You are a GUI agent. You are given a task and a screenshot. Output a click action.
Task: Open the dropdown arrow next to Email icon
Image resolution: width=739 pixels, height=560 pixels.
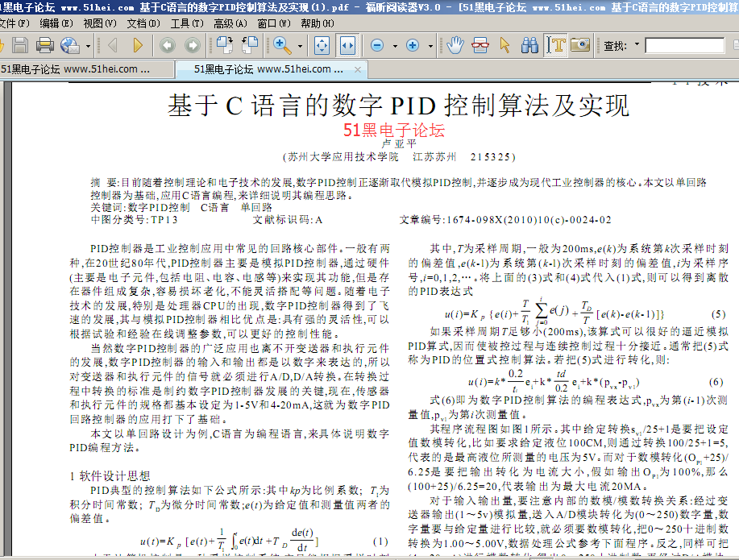(88, 46)
